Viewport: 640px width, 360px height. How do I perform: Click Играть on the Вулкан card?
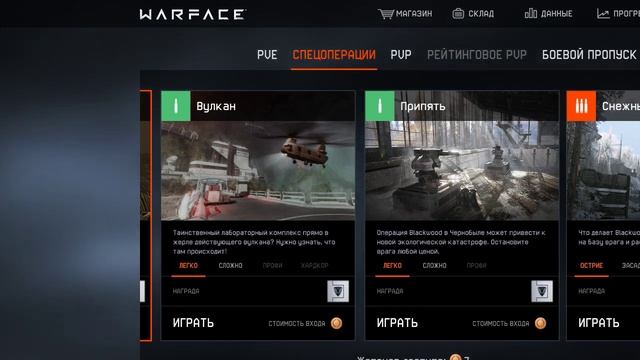point(193,323)
